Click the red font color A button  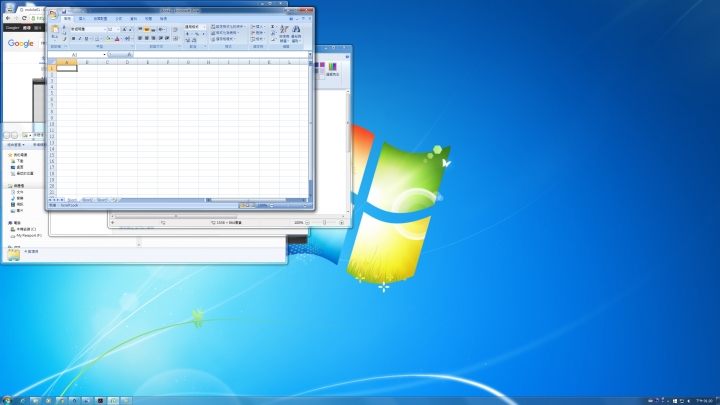[117, 38]
